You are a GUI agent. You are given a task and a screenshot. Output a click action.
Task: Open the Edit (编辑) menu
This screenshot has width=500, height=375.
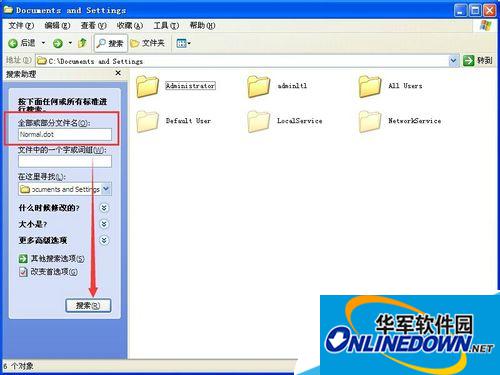click(57, 25)
